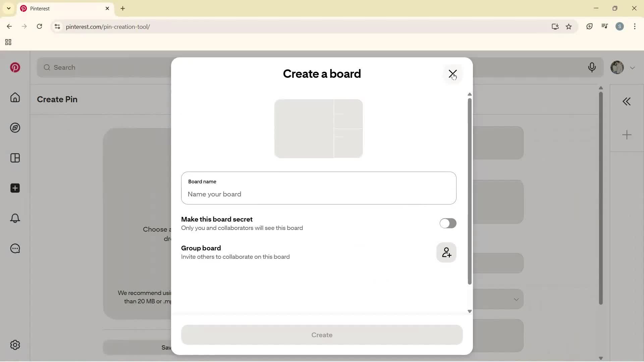644x362 pixels.
Task: Open the Create plus icon in sidebar
Action: coord(15,188)
